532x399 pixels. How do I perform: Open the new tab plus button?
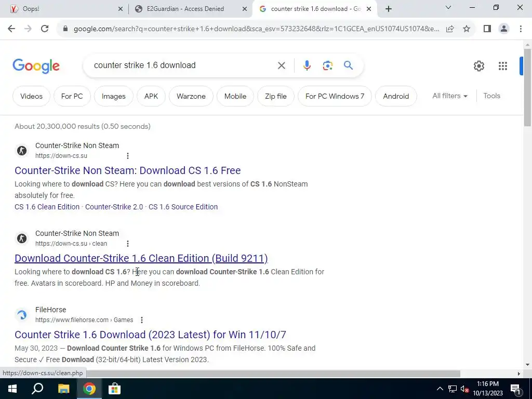[x=389, y=9]
